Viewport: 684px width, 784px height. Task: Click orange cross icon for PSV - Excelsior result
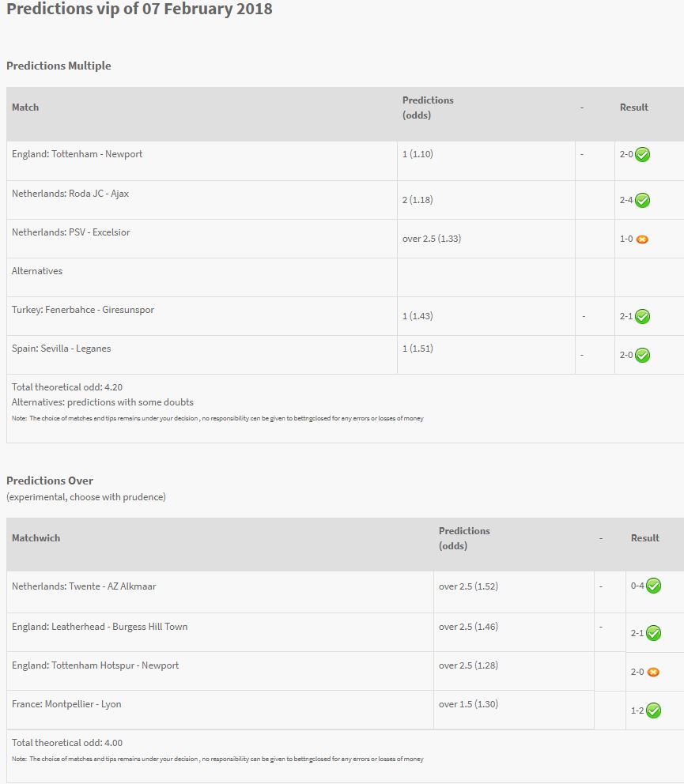coord(642,239)
